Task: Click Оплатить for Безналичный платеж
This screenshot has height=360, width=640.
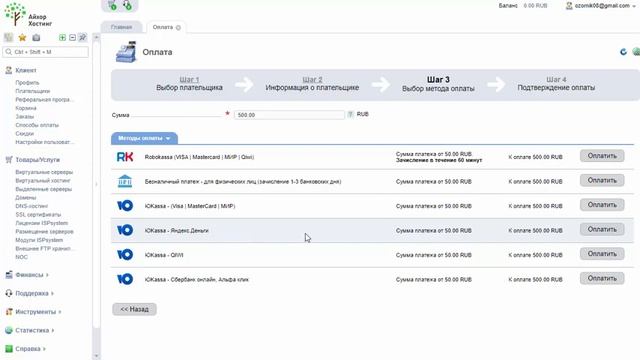Action: click(x=602, y=180)
